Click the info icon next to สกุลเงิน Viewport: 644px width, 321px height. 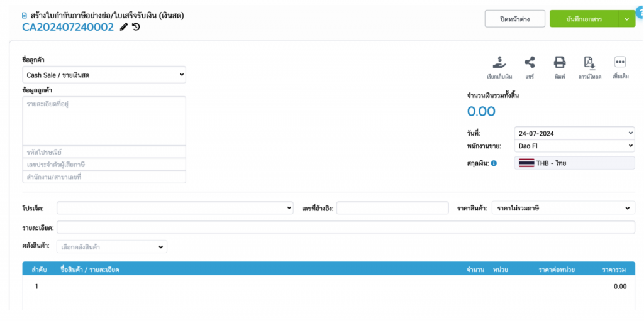coord(494,163)
